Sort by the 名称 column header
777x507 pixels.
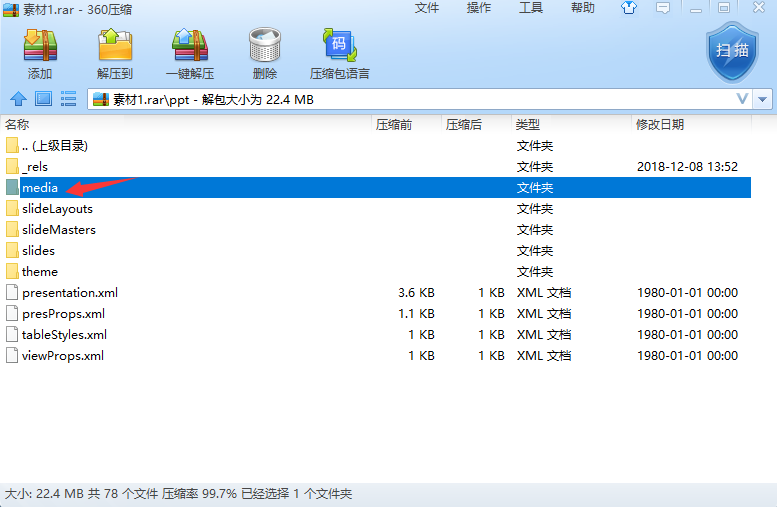click(x=186, y=124)
